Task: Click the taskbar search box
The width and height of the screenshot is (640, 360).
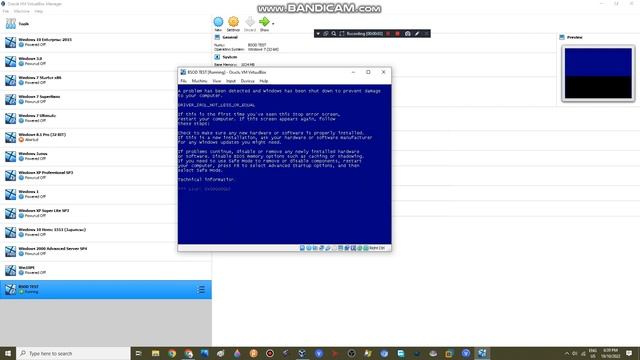Action: coord(73,353)
